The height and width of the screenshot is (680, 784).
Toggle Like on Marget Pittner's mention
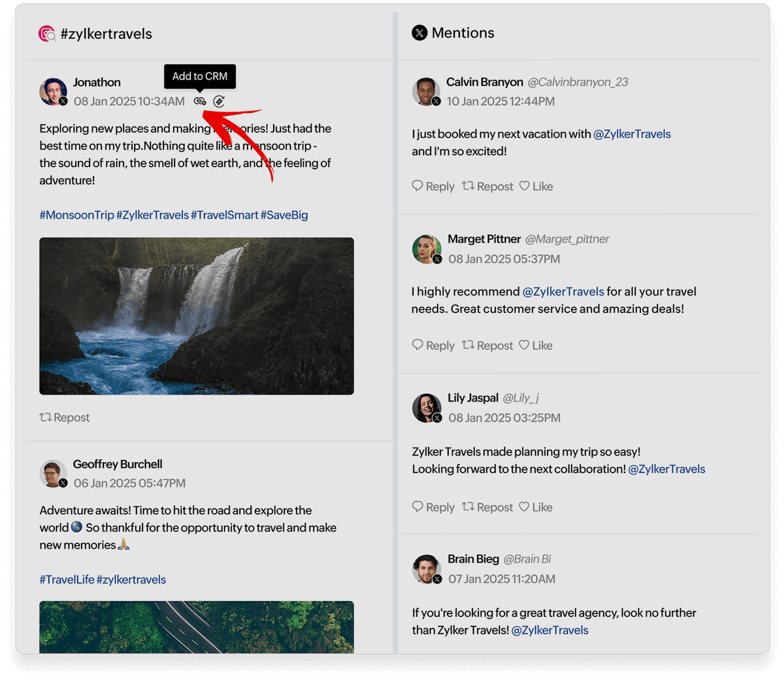tap(536, 345)
